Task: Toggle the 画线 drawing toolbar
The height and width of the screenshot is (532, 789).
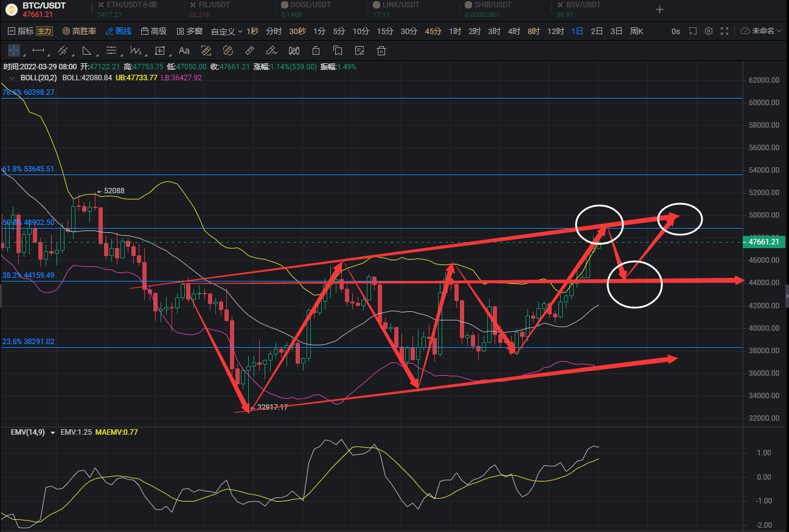Action: [118, 31]
